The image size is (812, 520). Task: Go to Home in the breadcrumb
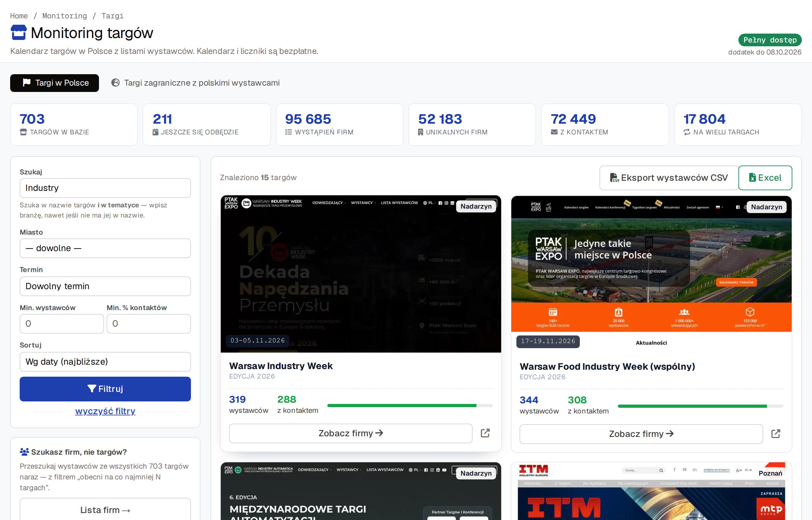(x=19, y=16)
